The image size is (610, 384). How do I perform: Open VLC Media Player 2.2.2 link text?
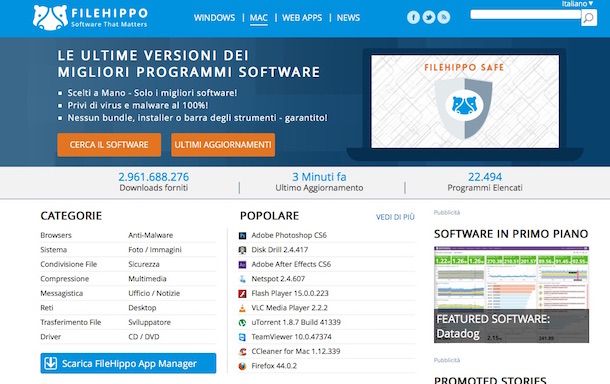[x=289, y=308]
